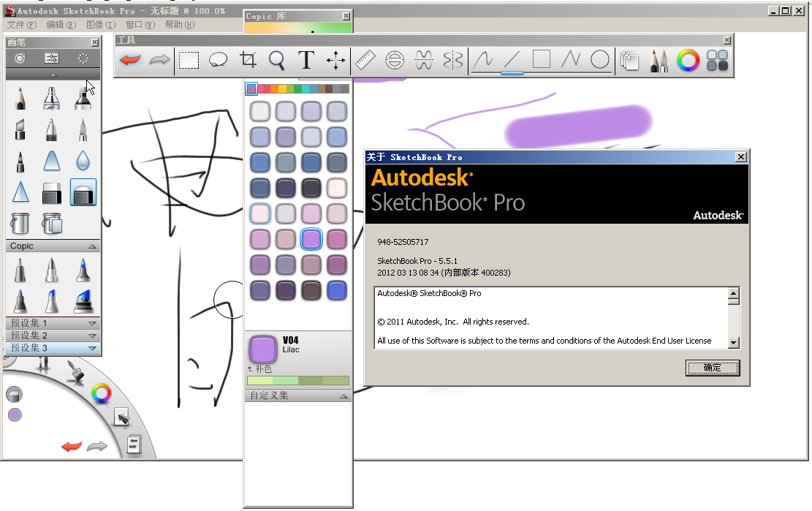Select the purple color family strip tab
Image resolution: width=812 pixels, height=511 pixels.
click(251, 89)
